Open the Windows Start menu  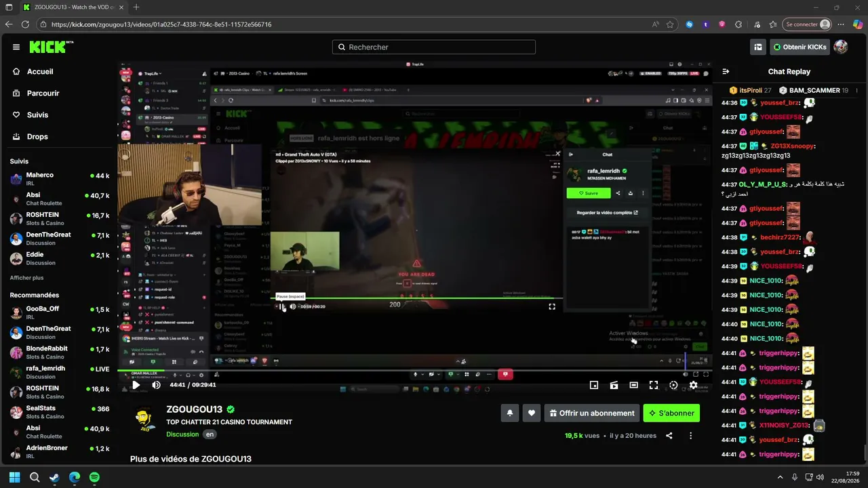[14, 477]
